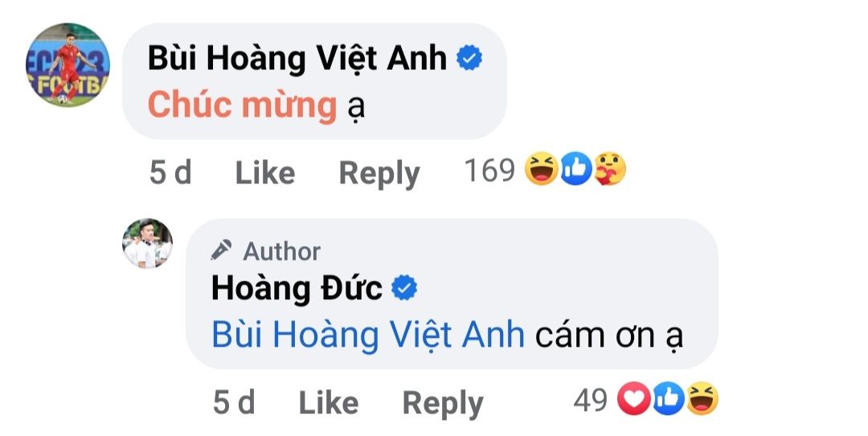Screen dimensions: 868x436
Task: Click the highlighted "Chúc mừng" text
Action: (x=243, y=105)
